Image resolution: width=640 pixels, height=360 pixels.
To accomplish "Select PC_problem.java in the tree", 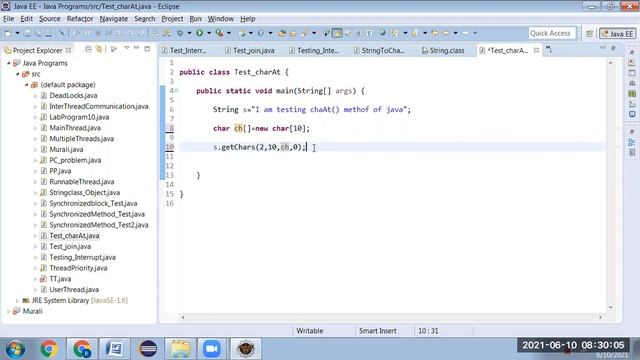I will point(75,160).
